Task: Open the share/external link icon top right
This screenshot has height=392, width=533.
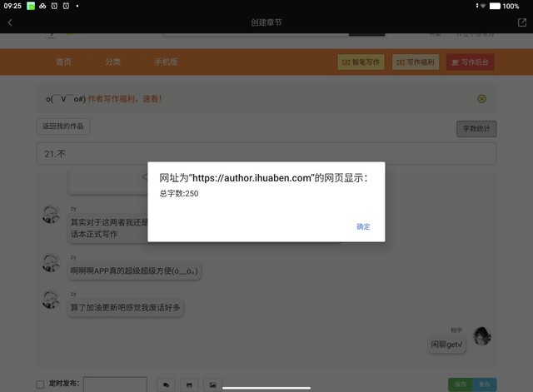Action: 521,22
